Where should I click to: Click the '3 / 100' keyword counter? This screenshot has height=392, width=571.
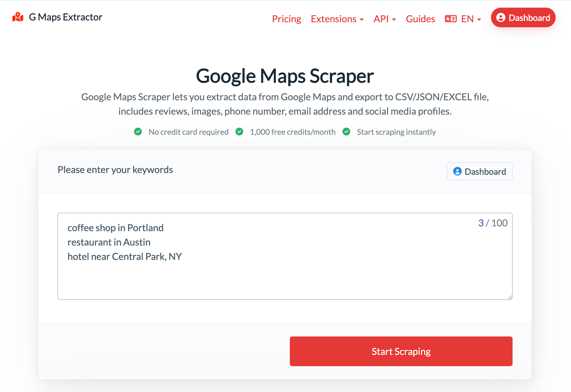click(493, 223)
